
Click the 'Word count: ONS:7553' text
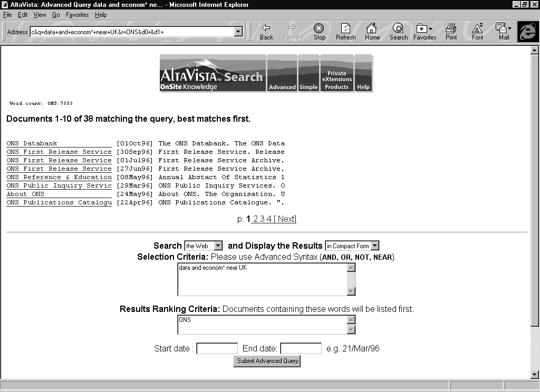click(x=41, y=103)
